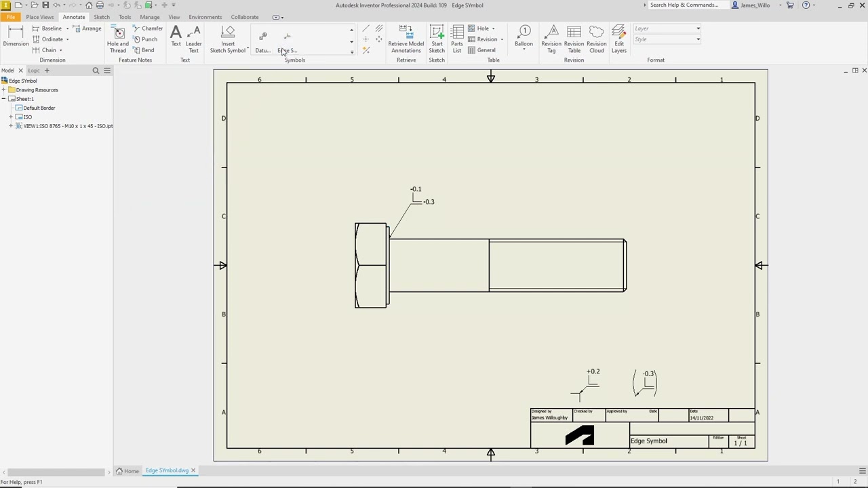Viewport: 868px width, 488px height.
Task: Click the Home icon in quick access toolbar
Action: [x=89, y=5]
